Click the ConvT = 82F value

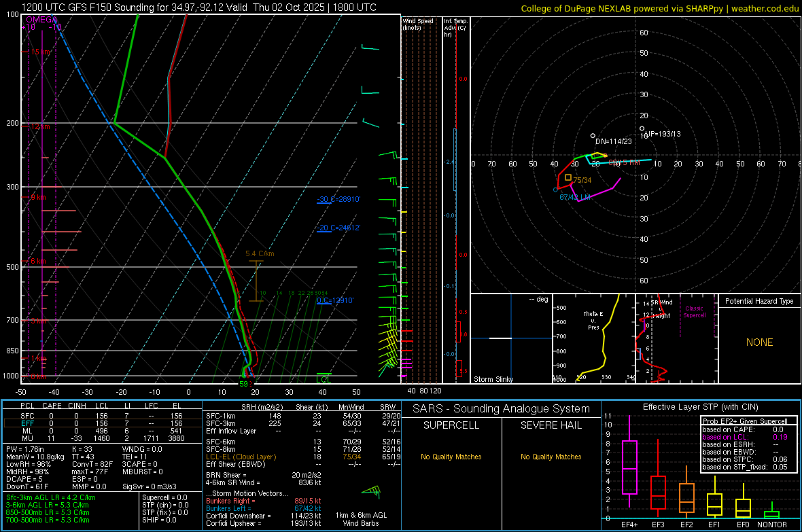coord(92,464)
